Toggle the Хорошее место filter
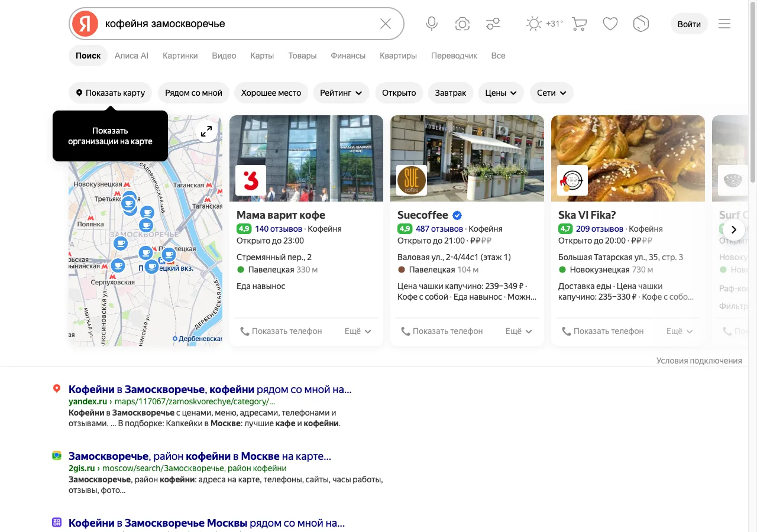The image size is (757, 532). pyautogui.click(x=271, y=93)
